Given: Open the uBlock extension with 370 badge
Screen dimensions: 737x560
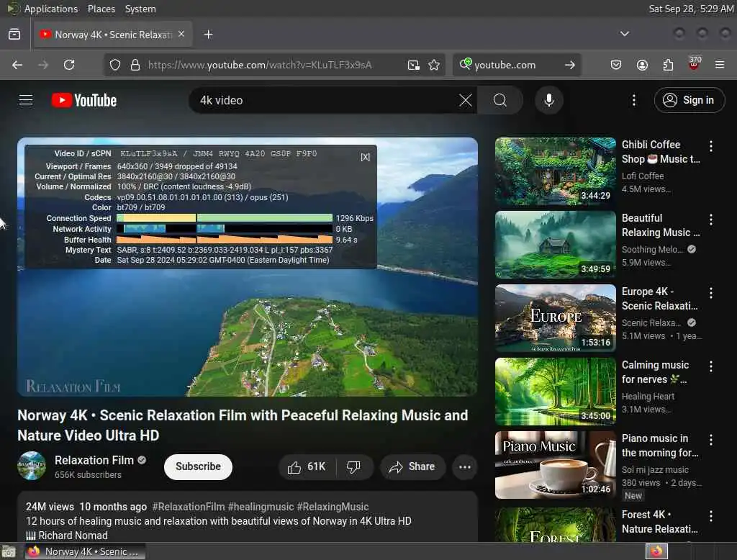Looking at the screenshot, I should point(694,64).
